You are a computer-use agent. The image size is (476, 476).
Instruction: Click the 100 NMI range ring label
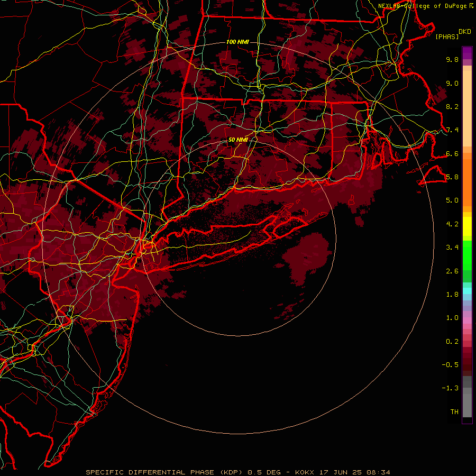237,42
